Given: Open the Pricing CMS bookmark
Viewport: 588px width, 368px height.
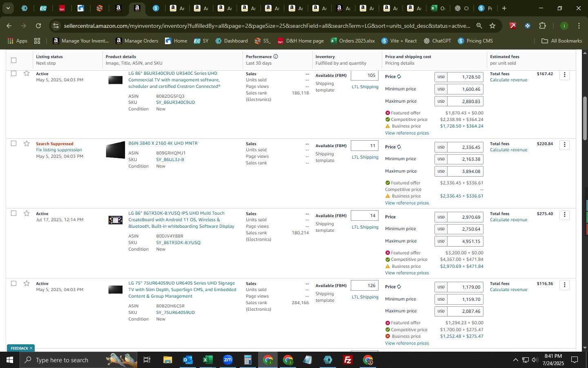Looking at the screenshot, I should click(475, 41).
